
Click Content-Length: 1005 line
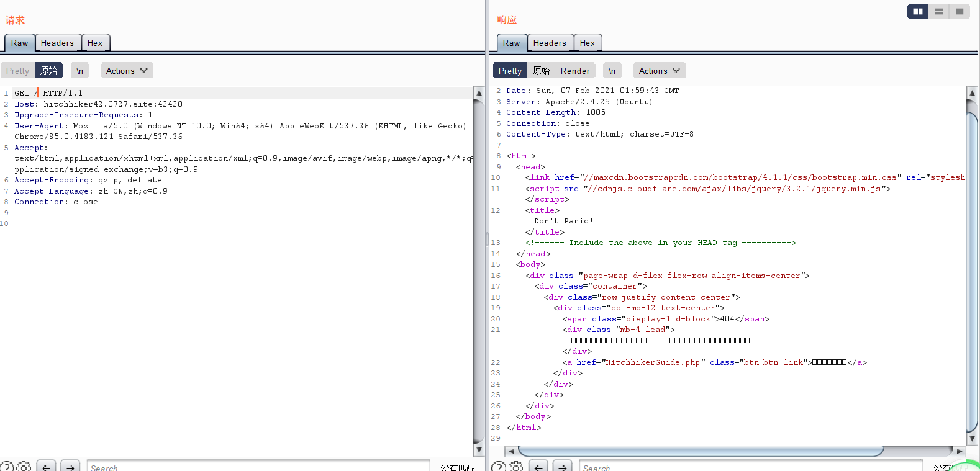point(556,112)
